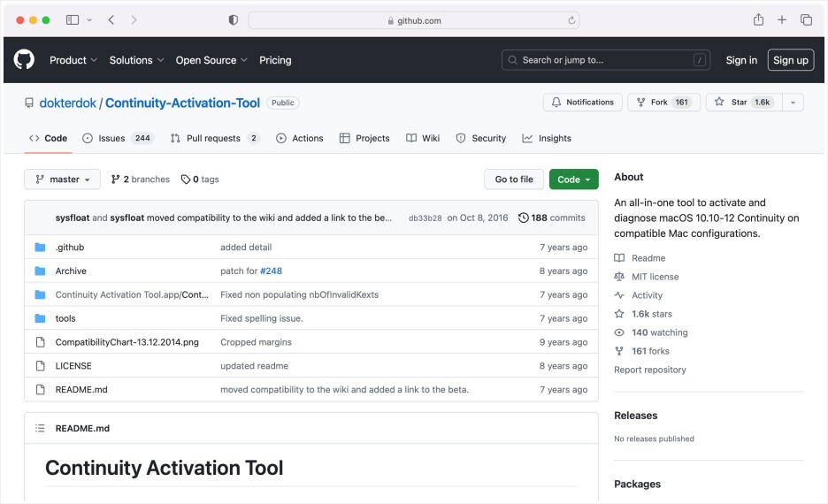View the 188 commits history
This screenshot has height=504, width=828.
552,218
